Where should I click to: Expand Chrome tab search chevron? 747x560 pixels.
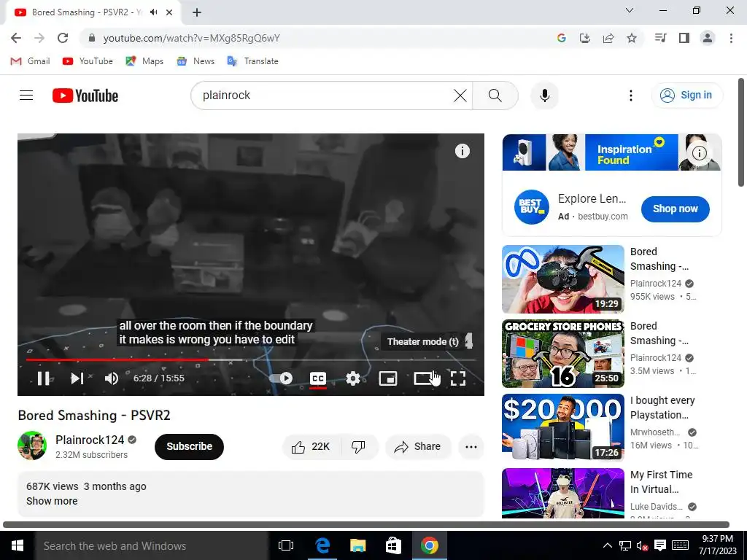(630, 10)
